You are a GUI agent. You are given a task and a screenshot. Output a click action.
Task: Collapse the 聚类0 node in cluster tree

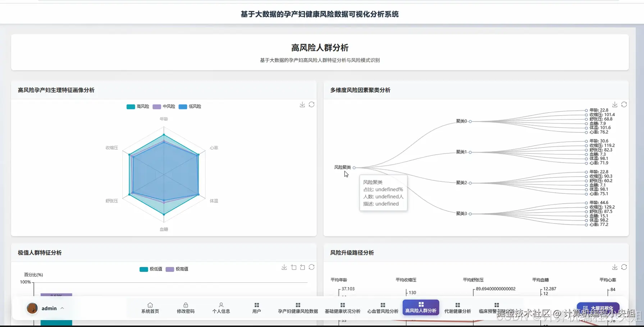point(470,121)
